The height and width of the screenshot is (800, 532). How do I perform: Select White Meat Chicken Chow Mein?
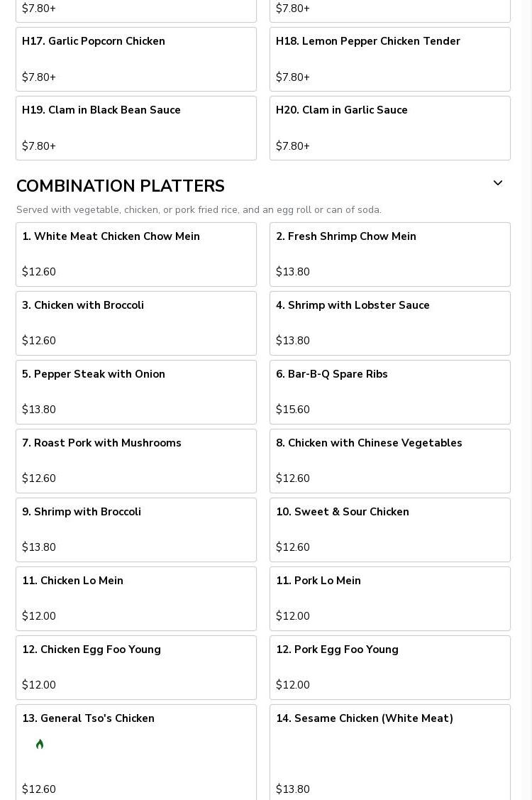[136, 254]
